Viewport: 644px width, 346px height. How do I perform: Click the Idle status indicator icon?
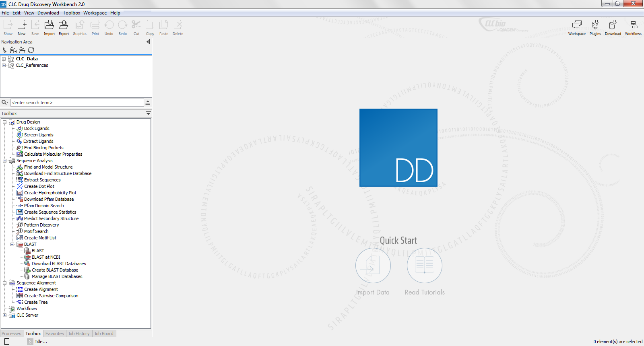click(30, 342)
